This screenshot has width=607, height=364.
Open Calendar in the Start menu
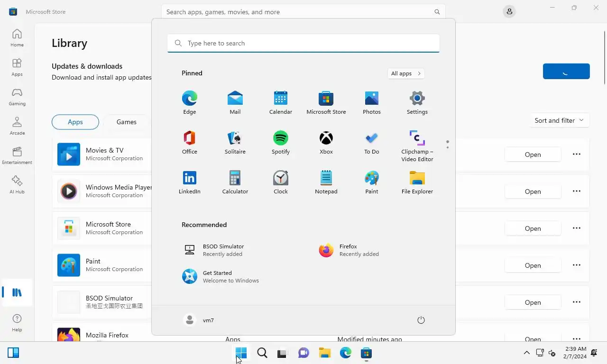coord(281,103)
